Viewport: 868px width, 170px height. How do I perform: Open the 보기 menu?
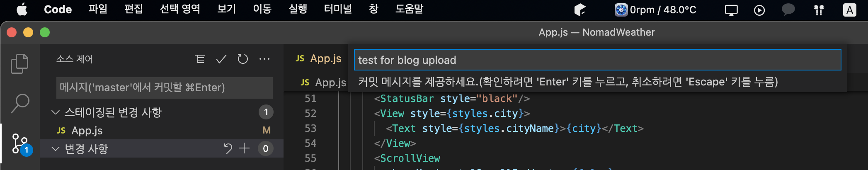[227, 9]
